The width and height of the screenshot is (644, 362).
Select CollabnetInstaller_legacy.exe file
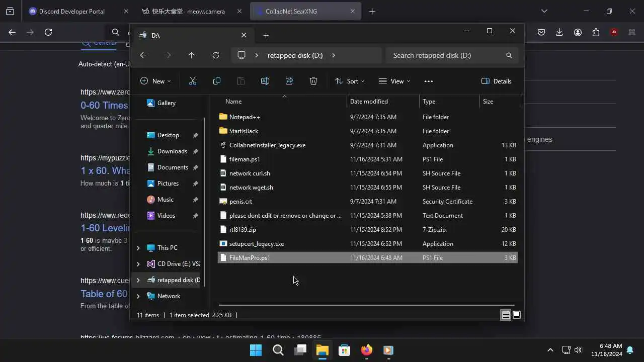coord(368,145)
